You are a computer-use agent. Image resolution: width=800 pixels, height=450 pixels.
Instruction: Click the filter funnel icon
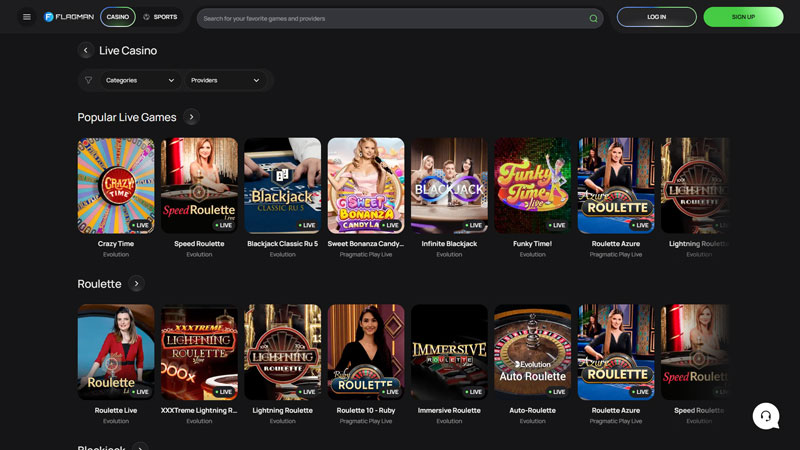[x=88, y=80]
